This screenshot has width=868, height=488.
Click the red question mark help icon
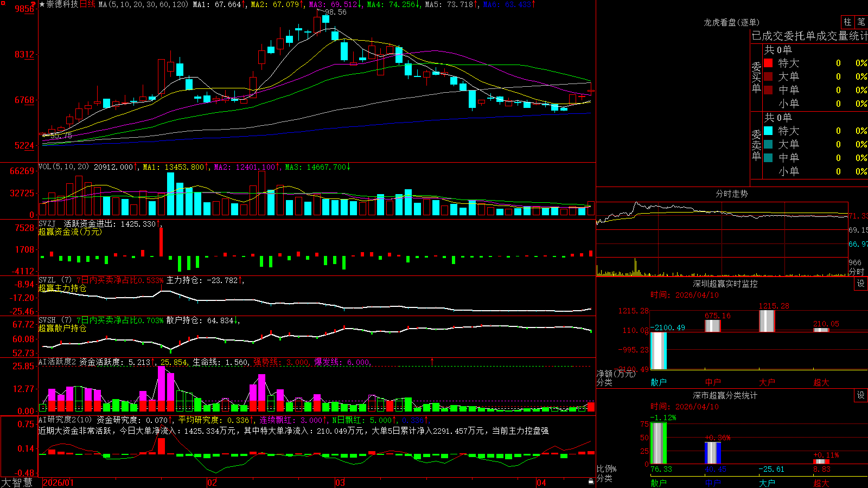click(x=33, y=5)
